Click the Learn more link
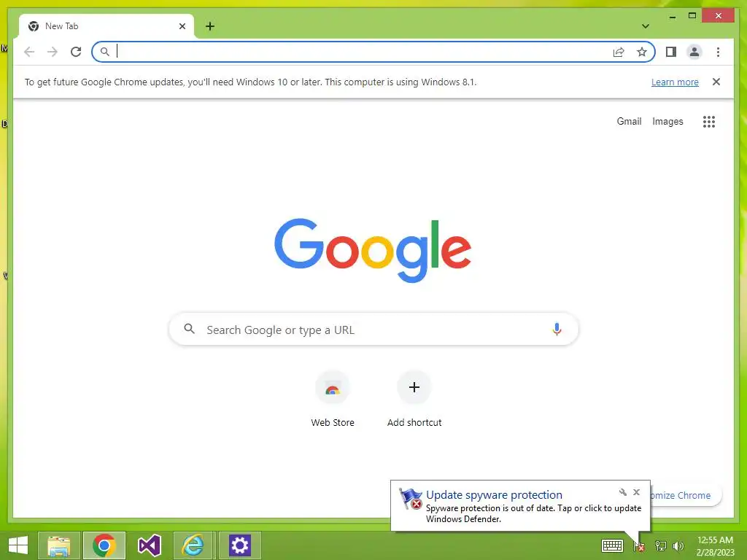This screenshot has width=747, height=560. [x=675, y=82]
